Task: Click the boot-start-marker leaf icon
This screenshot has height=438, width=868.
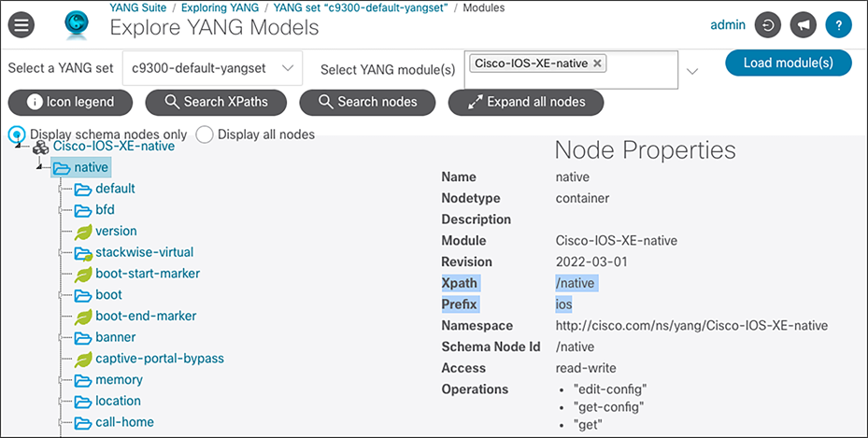Action: coord(83,274)
